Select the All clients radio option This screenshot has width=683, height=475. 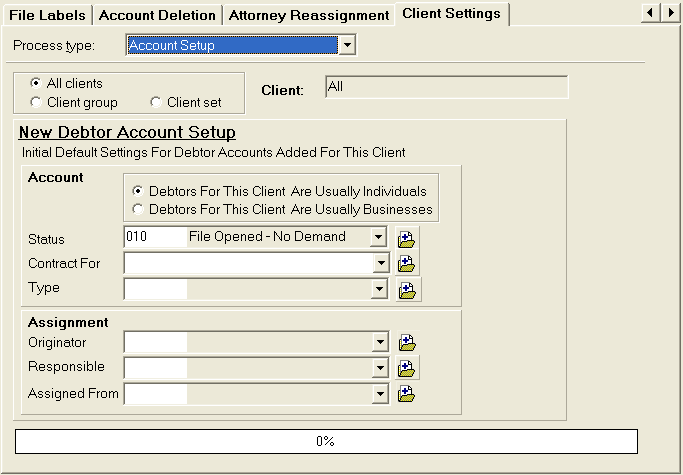click(x=37, y=83)
